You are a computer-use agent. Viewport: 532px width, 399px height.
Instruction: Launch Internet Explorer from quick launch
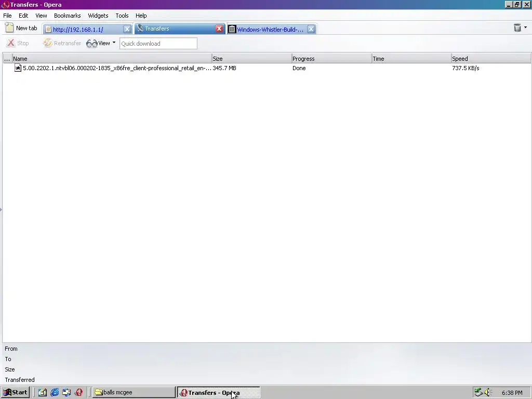click(55, 393)
